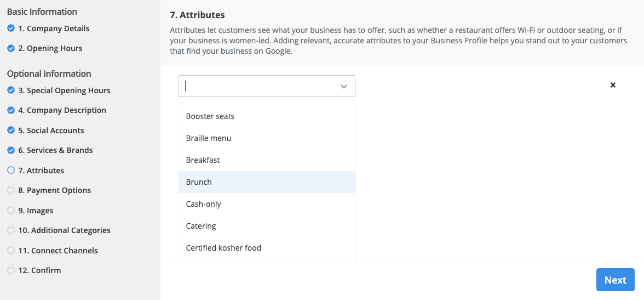This screenshot has width=644, height=300.
Task: Click the Next button
Action: 616,280
